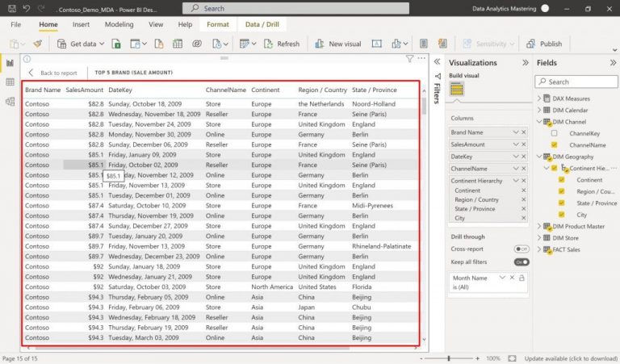Collapse the Visualizations pane
The image size is (620, 364).
click(x=525, y=62)
